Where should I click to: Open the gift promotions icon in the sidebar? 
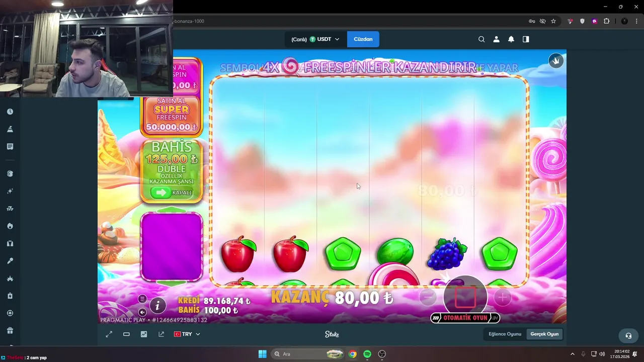10,330
